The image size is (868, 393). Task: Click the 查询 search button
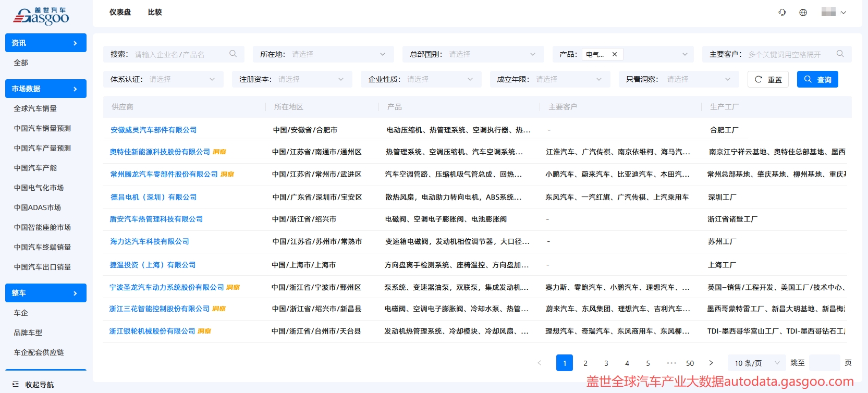(817, 79)
